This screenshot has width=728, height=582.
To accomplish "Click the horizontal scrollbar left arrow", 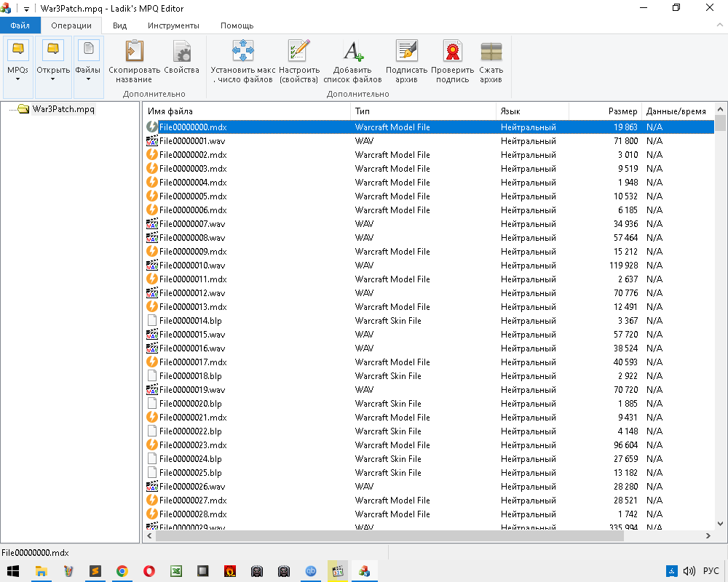I will click(x=149, y=535).
